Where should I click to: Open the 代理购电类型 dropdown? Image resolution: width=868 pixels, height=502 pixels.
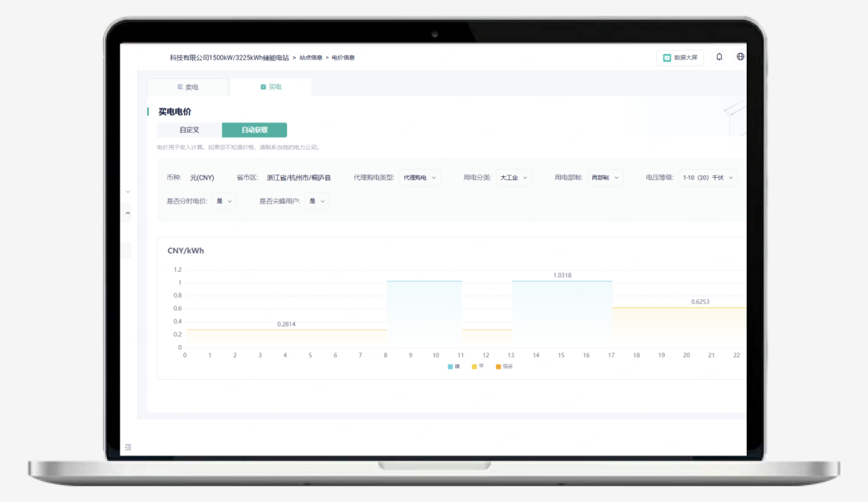(x=420, y=178)
